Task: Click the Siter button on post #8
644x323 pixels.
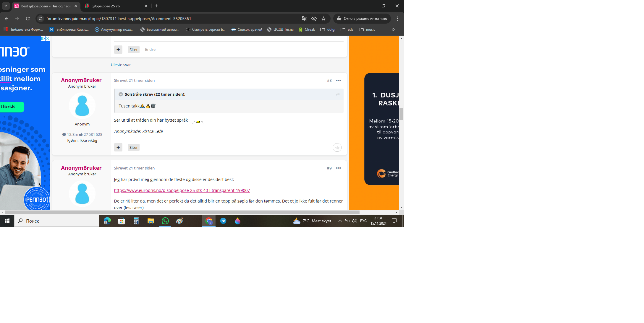Action: click(x=133, y=147)
